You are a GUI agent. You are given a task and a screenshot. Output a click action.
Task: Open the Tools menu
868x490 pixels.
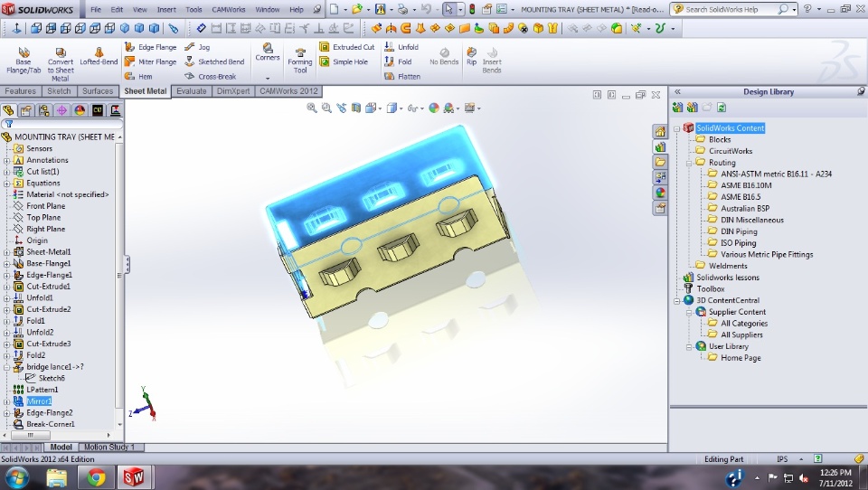pyautogui.click(x=193, y=9)
